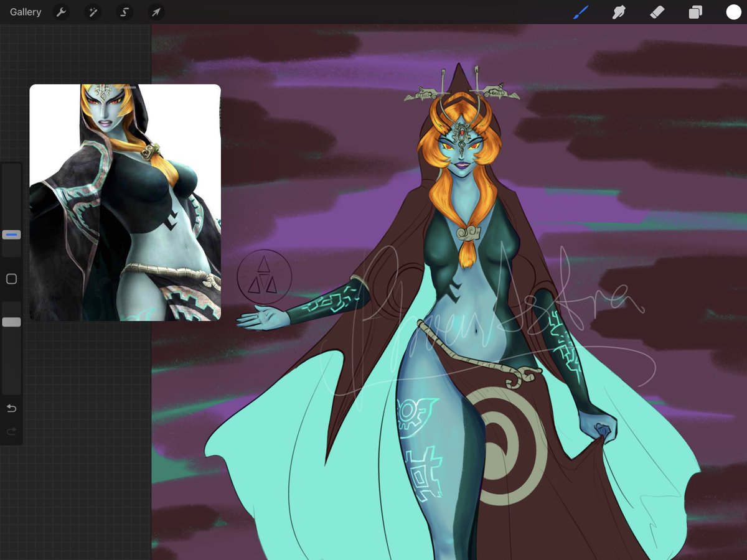Screen dimensions: 747x560
Task: Open the Adjustments magic wand menu
Action: [92, 12]
